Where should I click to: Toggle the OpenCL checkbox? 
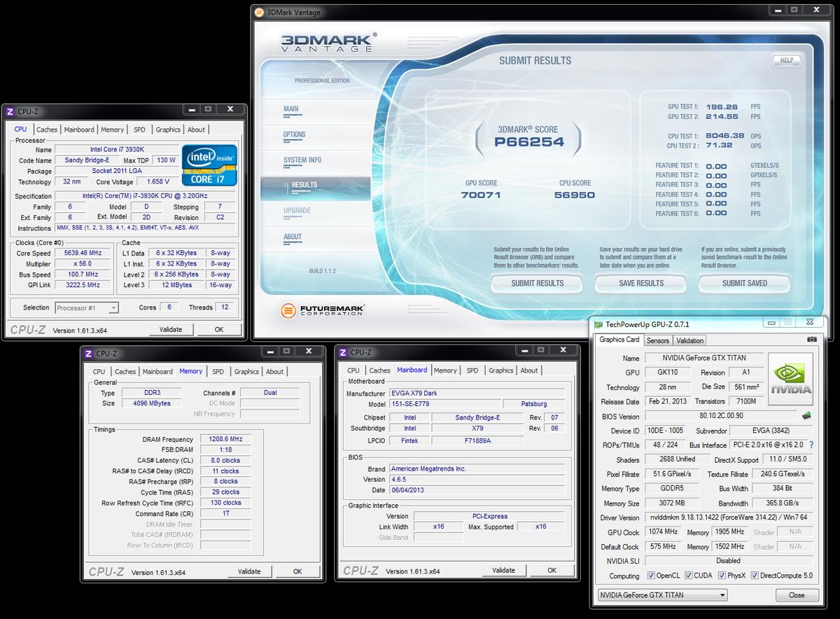click(x=651, y=576)
